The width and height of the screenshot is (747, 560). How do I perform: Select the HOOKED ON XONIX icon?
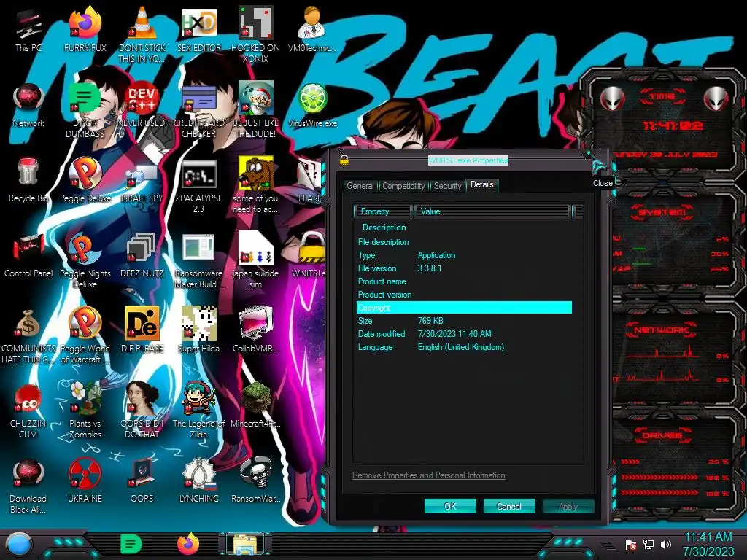click(255, 34)
